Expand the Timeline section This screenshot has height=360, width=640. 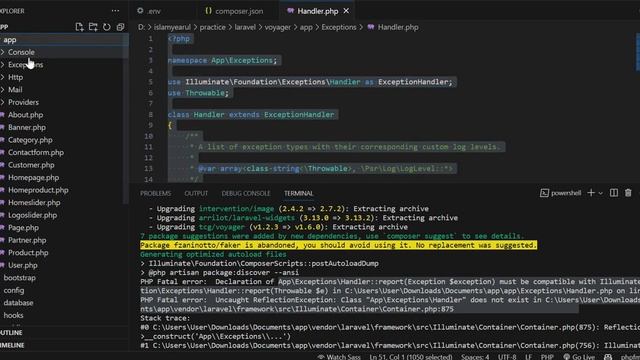[x=12, y=345]
